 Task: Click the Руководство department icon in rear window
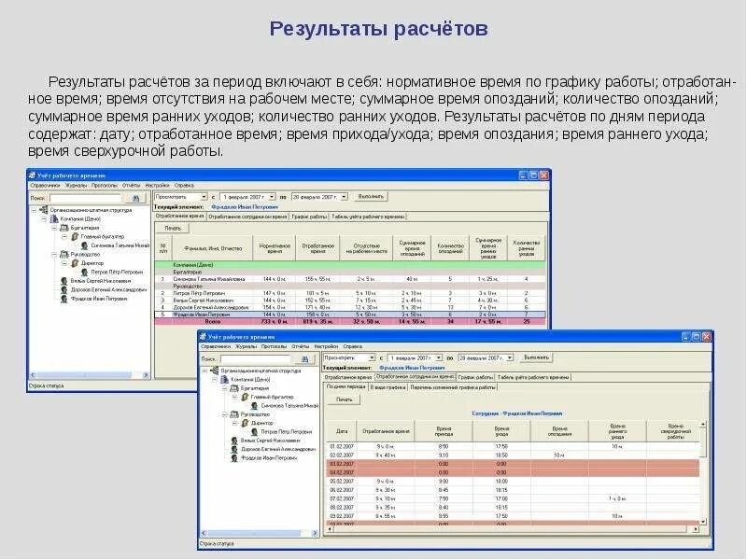(64, 254)
